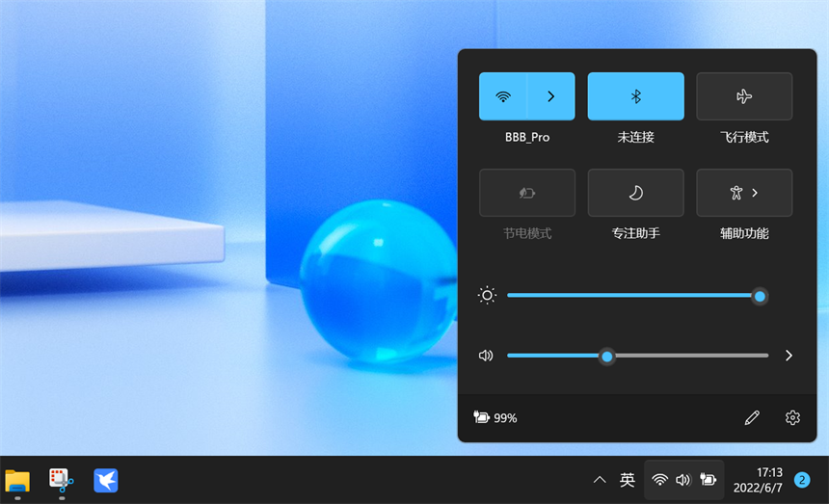Toggle the Wi-Fi BBB_Pro button off
Viewport: 829px width, 504px height.
pyautogui.click(x=503, y=96)
